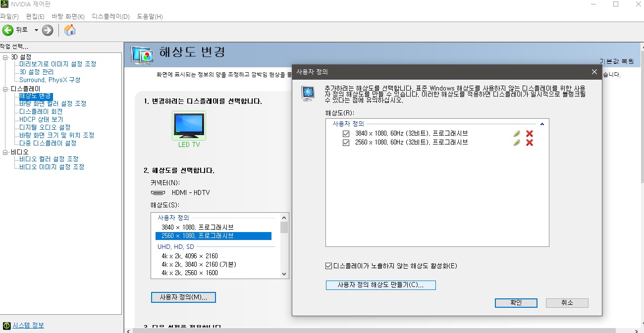Collapse the 3D 설정 tree node
644x333 pixels.
5,57
